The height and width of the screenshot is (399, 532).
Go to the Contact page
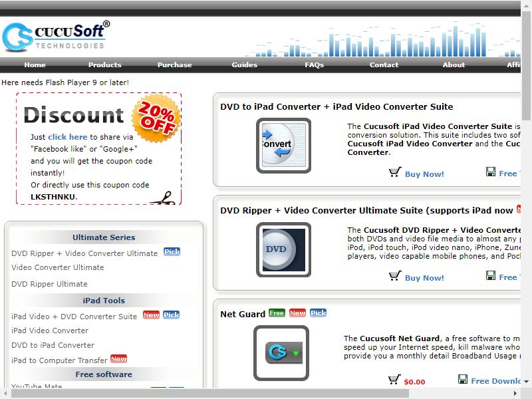point(384,65)
